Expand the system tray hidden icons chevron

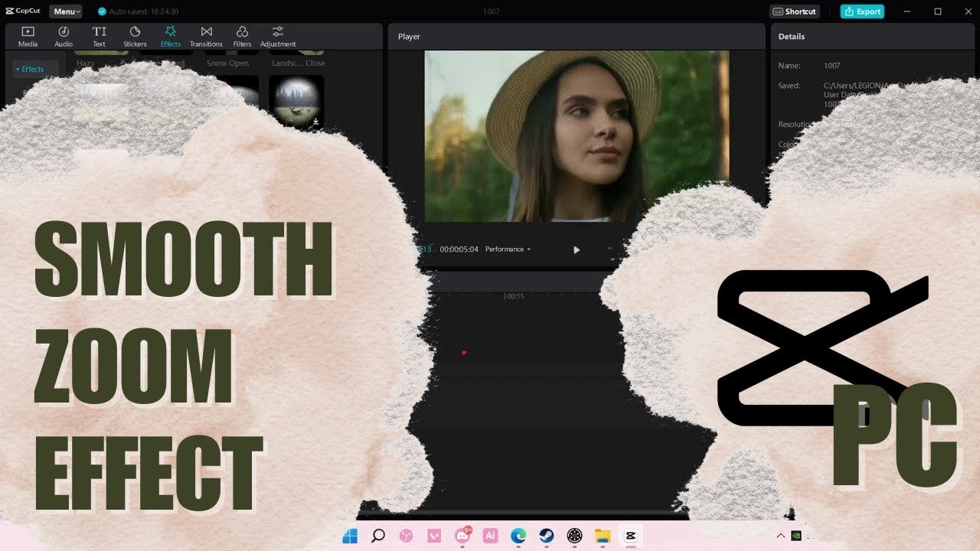[x=780, y=536]
